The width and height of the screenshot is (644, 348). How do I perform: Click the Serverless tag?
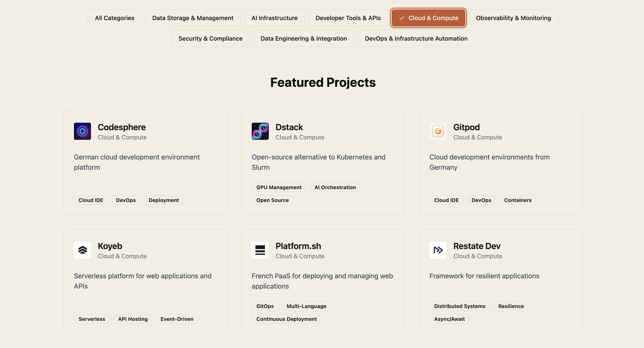point(92,319)
